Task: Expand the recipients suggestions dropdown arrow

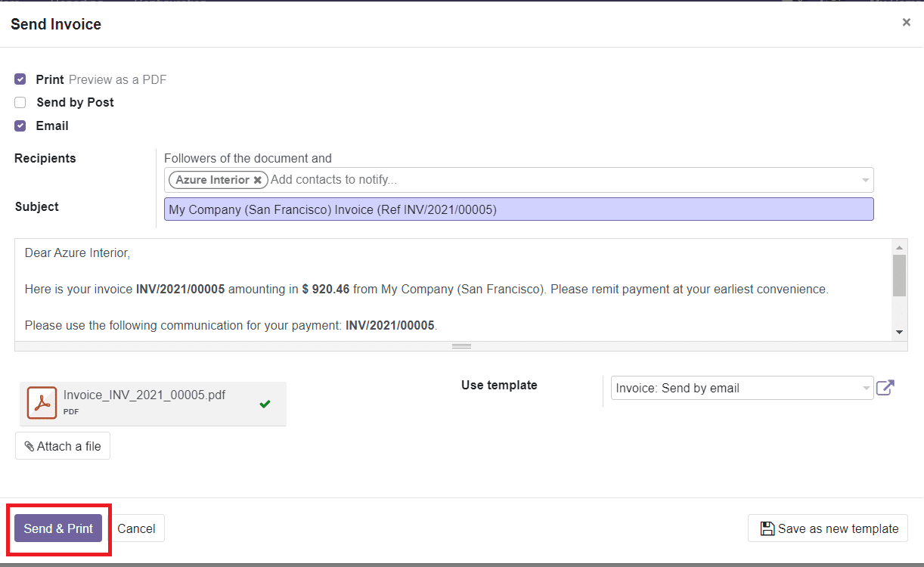Action: coord(865,180)
